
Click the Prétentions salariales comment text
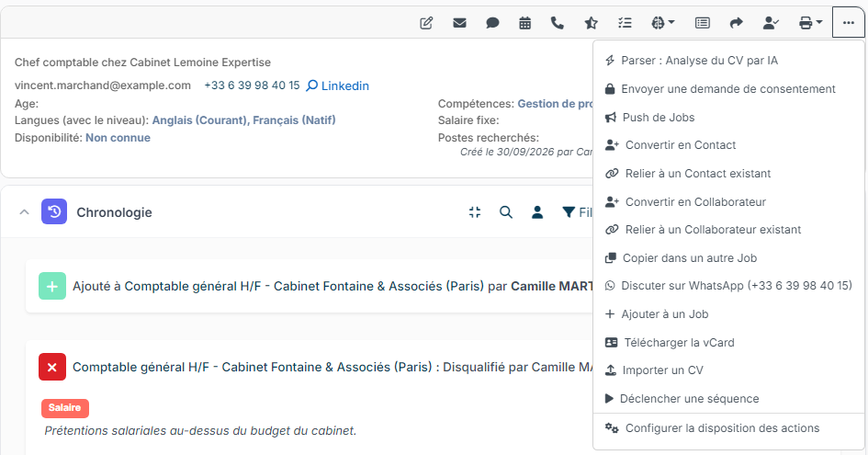tap(200, 430)
